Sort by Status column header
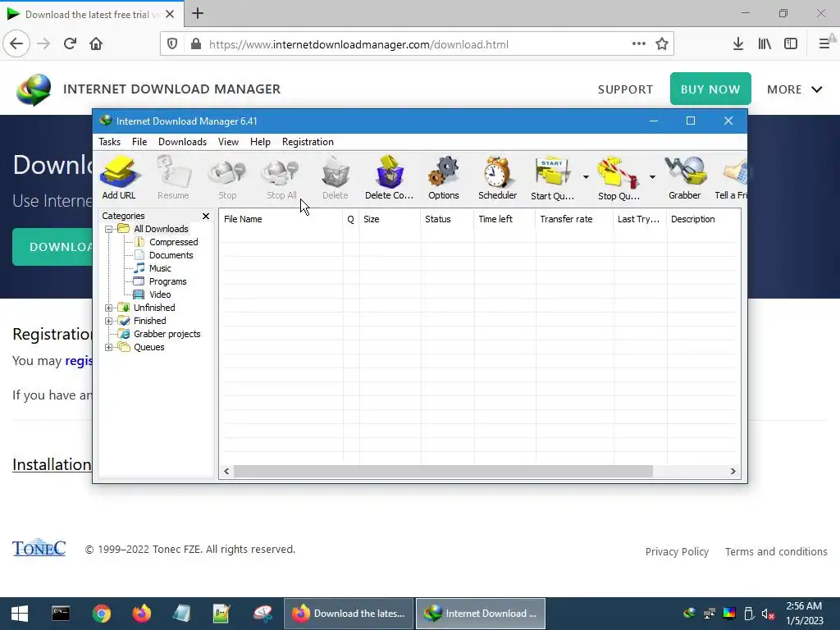The width and height of the screenshot is (840, 630). 447,219
